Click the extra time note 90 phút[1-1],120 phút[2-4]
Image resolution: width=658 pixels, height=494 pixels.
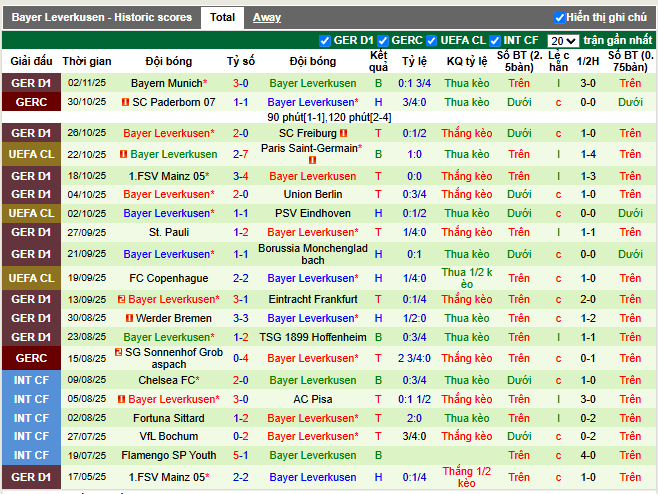(329, 117)
